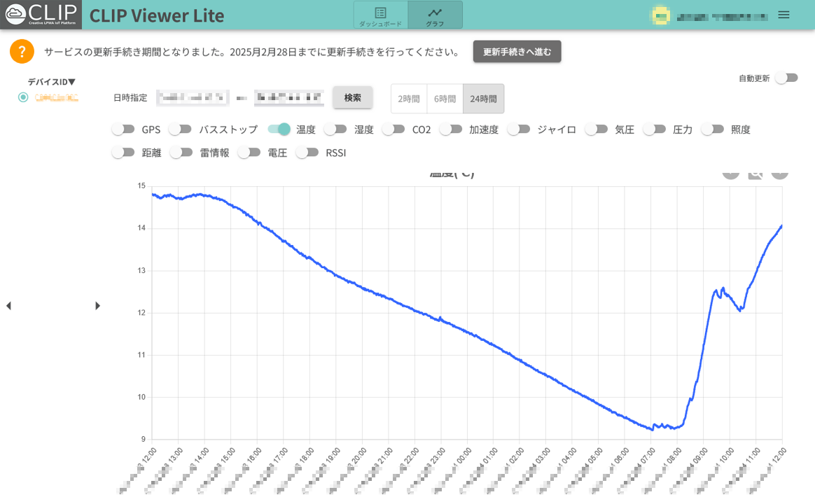Switch to the ダッシュボード tab
The width and height of the screenshot is (815, 504).
tap(380, 15)
